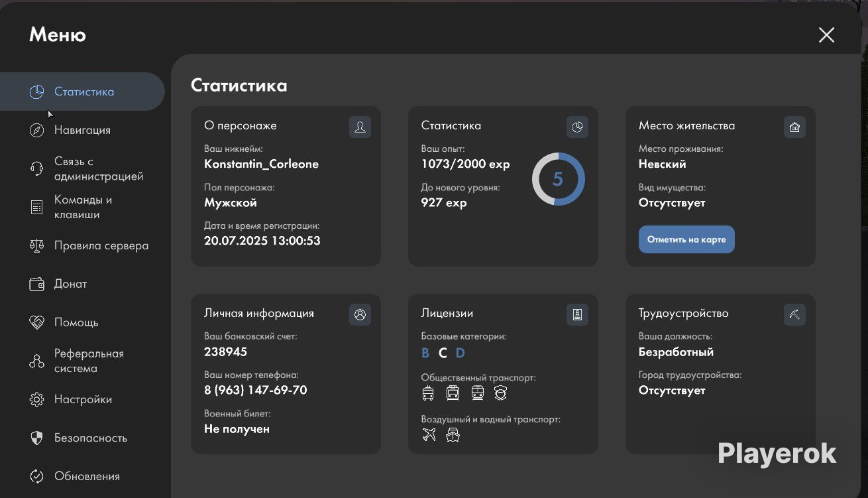Click the Общественный транспорт label
The width and height of the screenshot is (868, 498).
[x=478, y=377]
